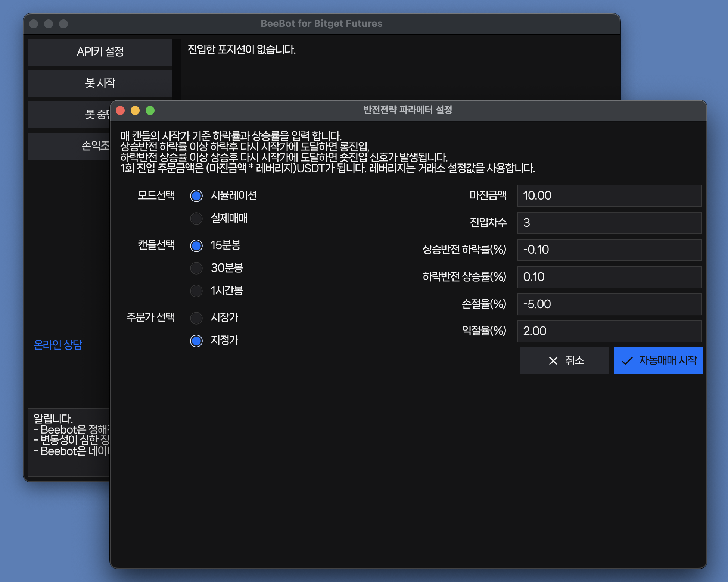The image size is (728, 582).
Task: Select the 실제매매 mode radio button
Action: pos(196,219)
